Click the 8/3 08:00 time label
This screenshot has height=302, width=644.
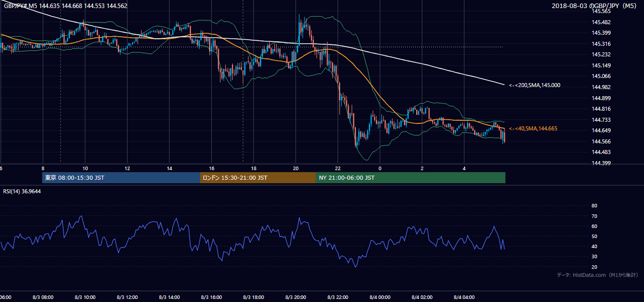point(42,297)
